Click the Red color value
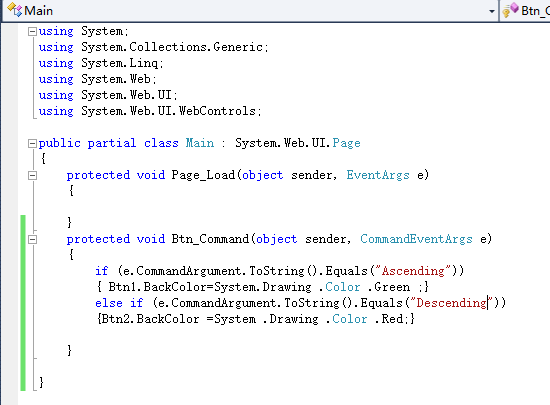The height and width of the screenshot is (405, 550). click(392, 319)
